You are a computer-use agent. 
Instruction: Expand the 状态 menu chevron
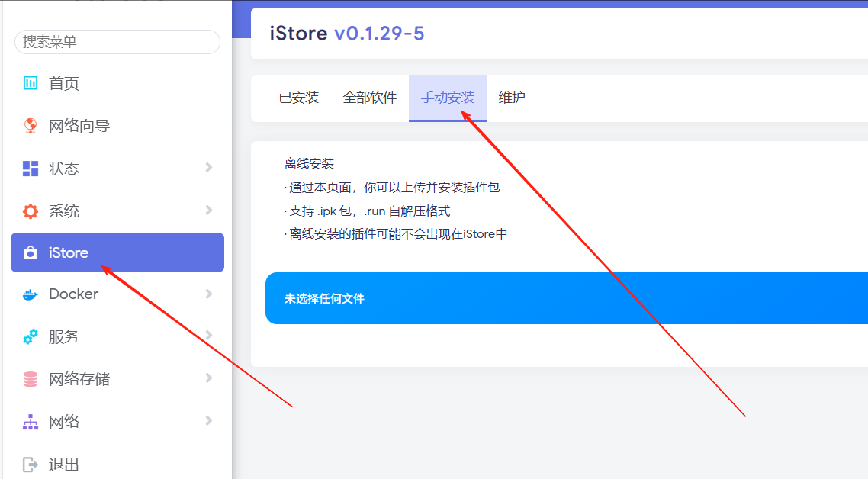pyautogui.click(x=209, y=167)
